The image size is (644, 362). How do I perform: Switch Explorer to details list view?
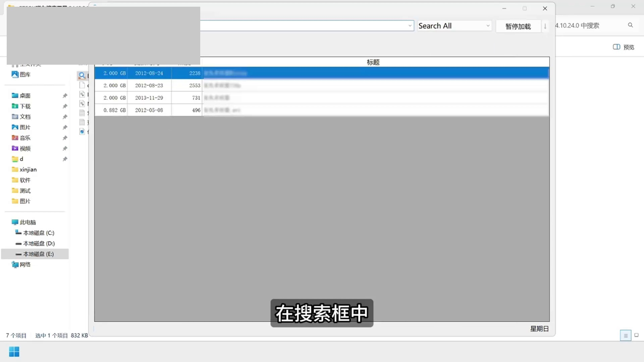click(x=626, y=335)
